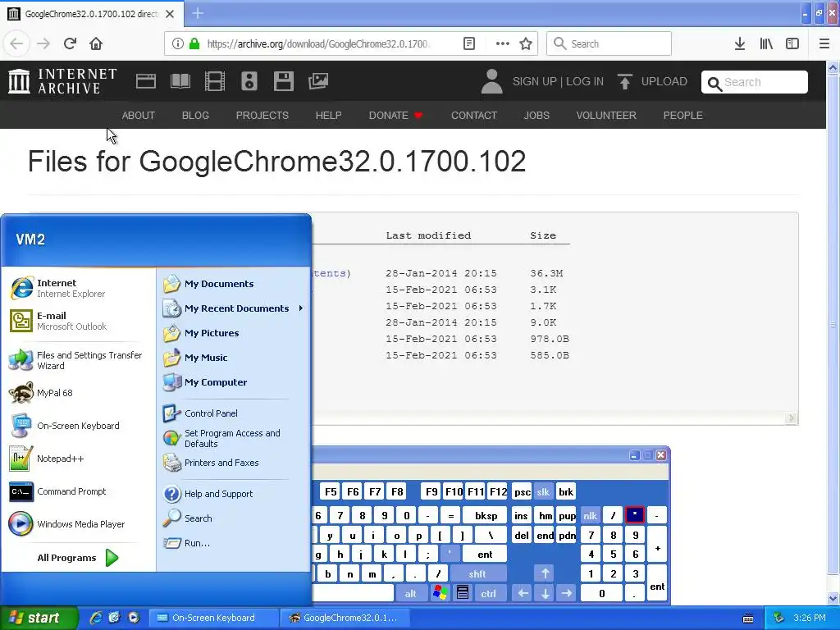
Task: Expand All Programs list
Action: (78, 558)
